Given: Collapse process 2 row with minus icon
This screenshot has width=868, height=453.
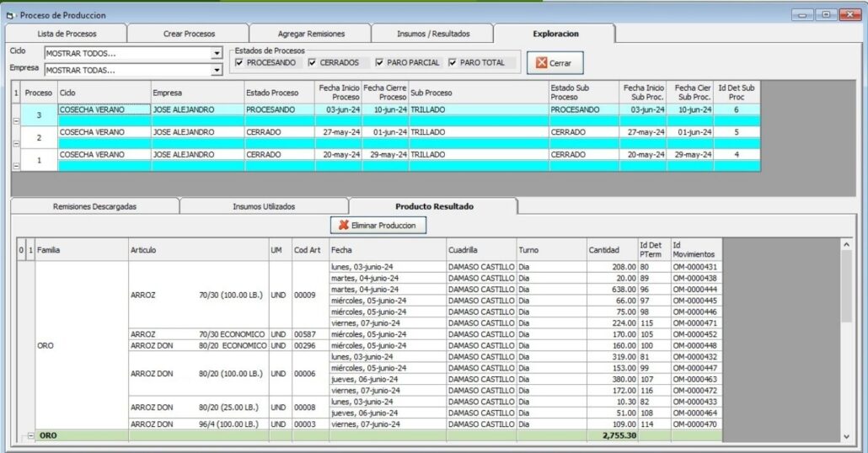Looking at the screenshot, I should pyautogui.click(x=16, y=144).
